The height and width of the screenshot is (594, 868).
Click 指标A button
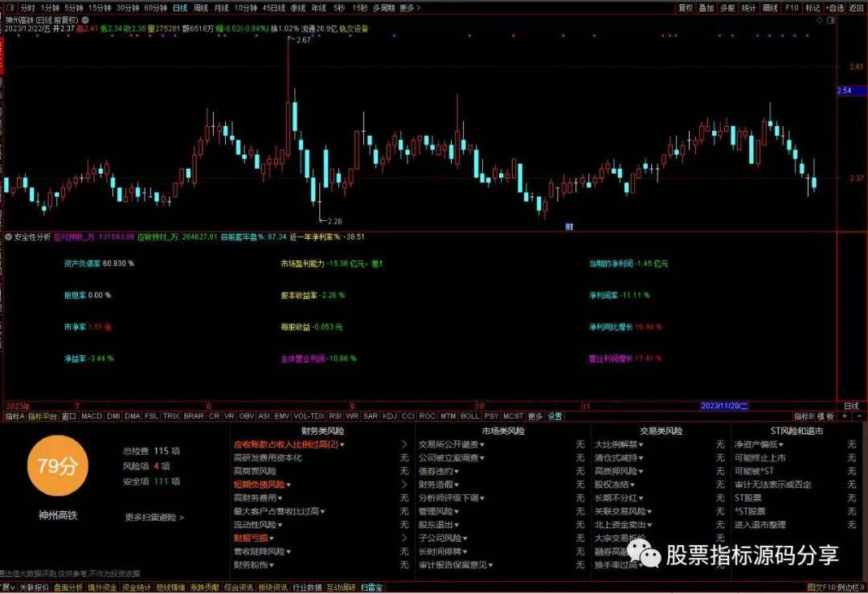[15, 416]
